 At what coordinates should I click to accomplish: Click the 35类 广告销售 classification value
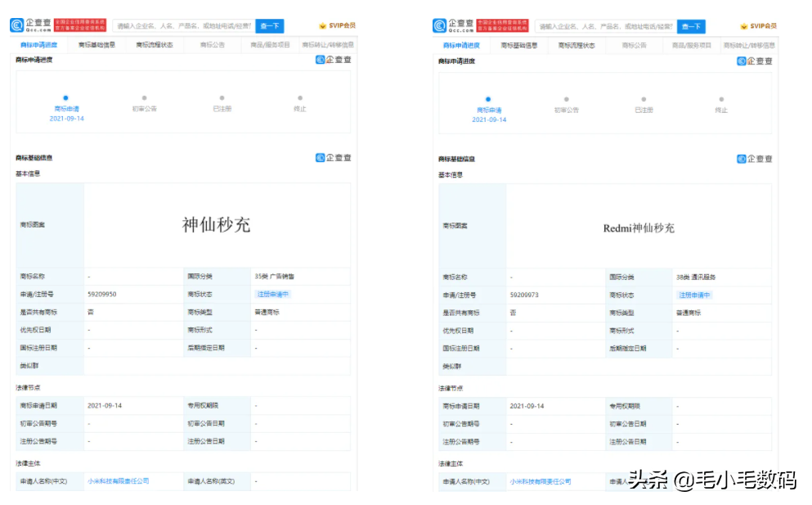275,277
